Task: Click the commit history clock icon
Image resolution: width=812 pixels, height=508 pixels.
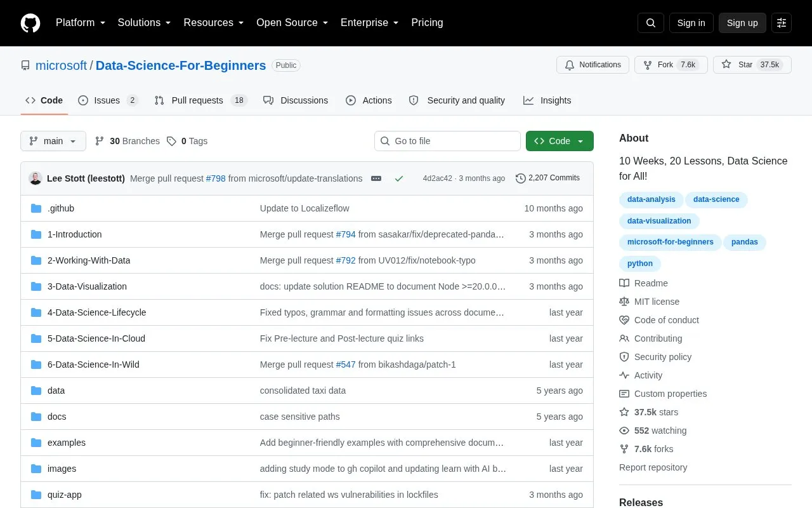Action: (x=521, y=178)
